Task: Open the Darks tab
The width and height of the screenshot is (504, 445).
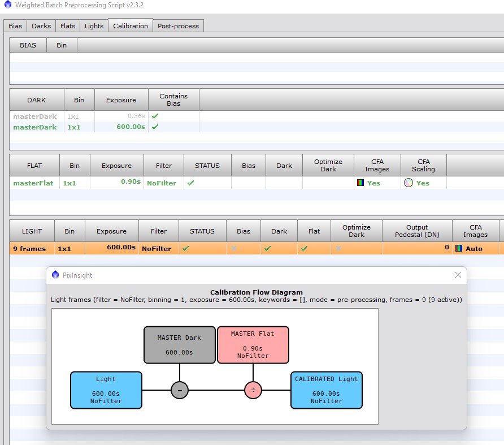Action: [41, 26]
